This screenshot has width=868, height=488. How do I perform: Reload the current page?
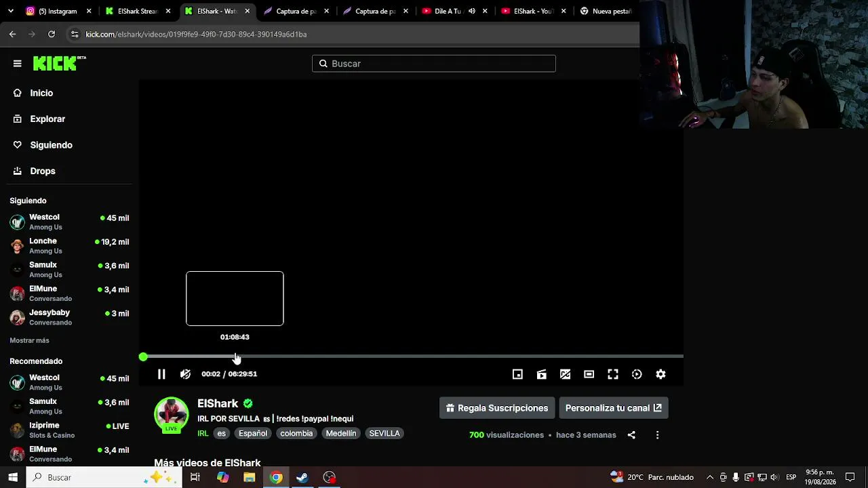pyautogui.click(x=52, y=34)
